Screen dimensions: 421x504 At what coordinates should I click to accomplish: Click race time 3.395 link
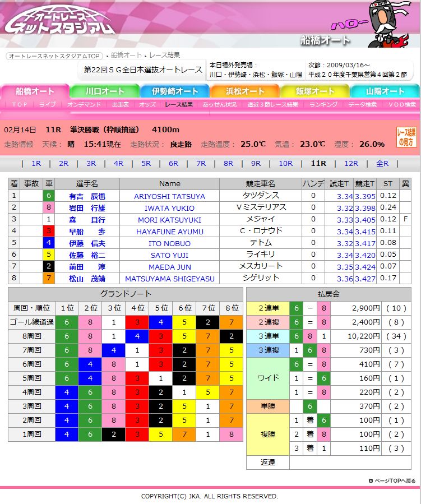tap(365, 196)
